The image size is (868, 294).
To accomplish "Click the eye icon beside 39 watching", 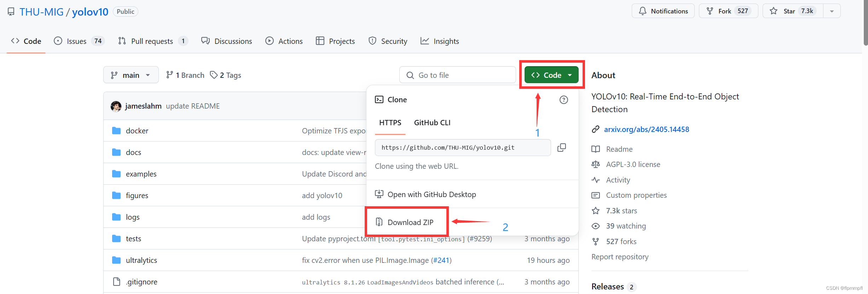I will point(596,226).
